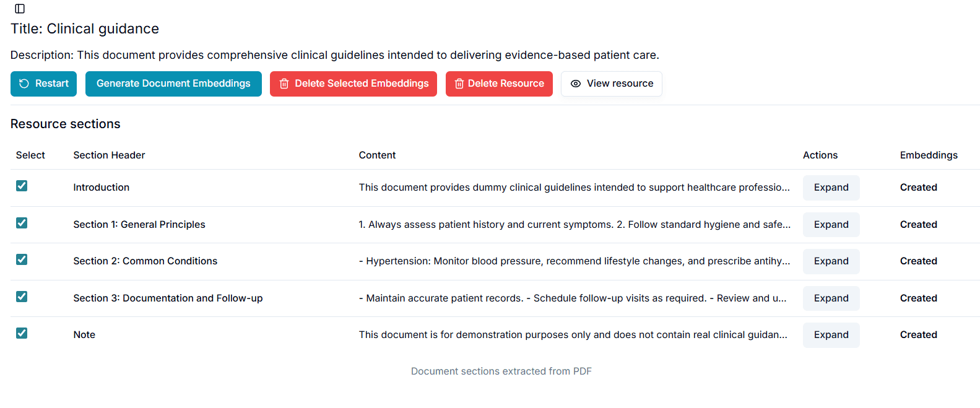Image resolution: width=980 pixels, height=408 pixels.
Task: Expand the Introduction section content
Action: click(831, 187)
